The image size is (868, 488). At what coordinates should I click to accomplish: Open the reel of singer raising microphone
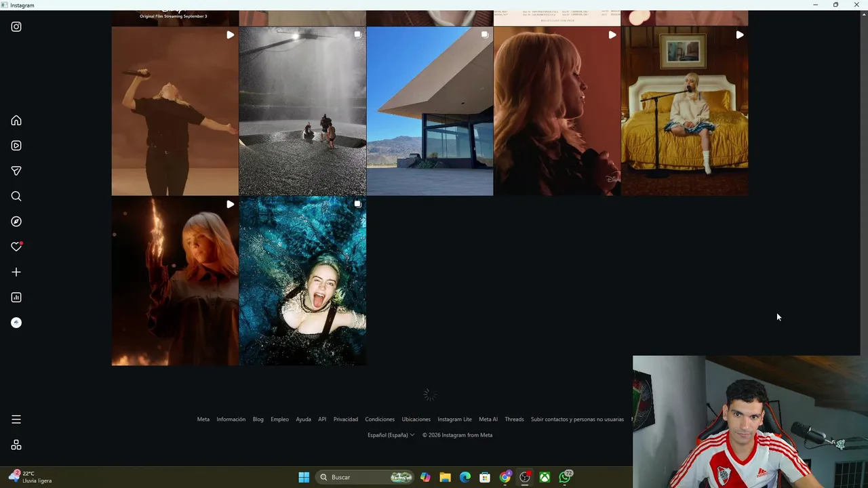click(x=175, y=111)
